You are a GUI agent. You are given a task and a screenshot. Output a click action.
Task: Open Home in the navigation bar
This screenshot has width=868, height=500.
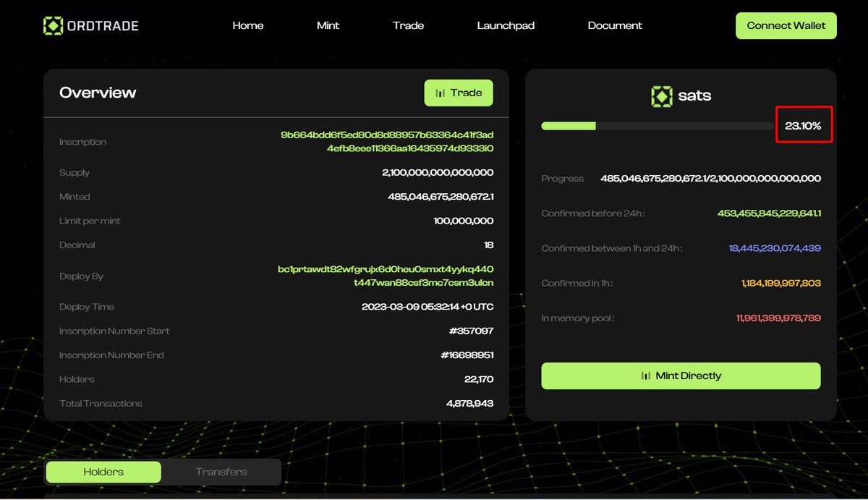[x=248, y=25]
